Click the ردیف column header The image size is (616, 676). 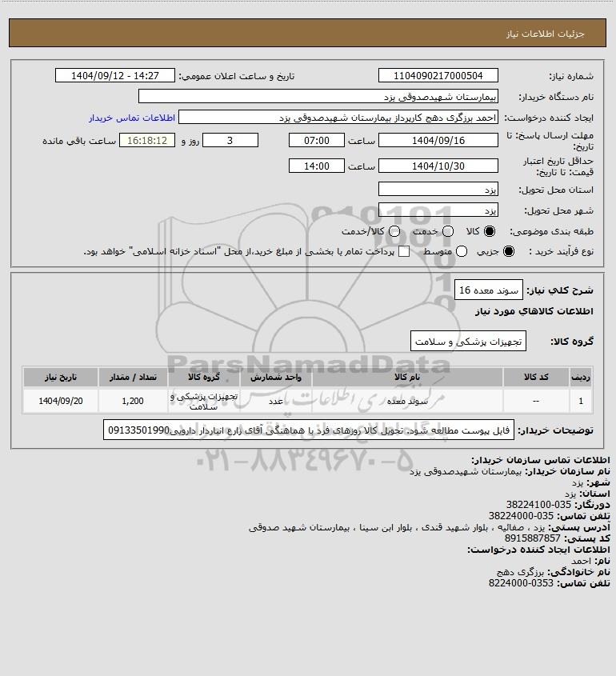581,378
